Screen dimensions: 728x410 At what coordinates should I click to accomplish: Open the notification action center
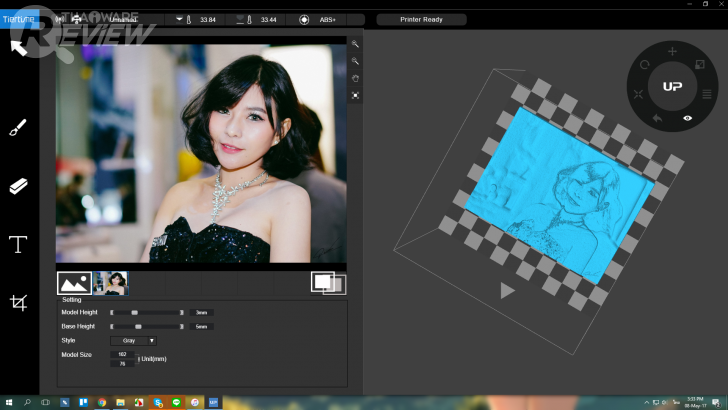[716, 403]
